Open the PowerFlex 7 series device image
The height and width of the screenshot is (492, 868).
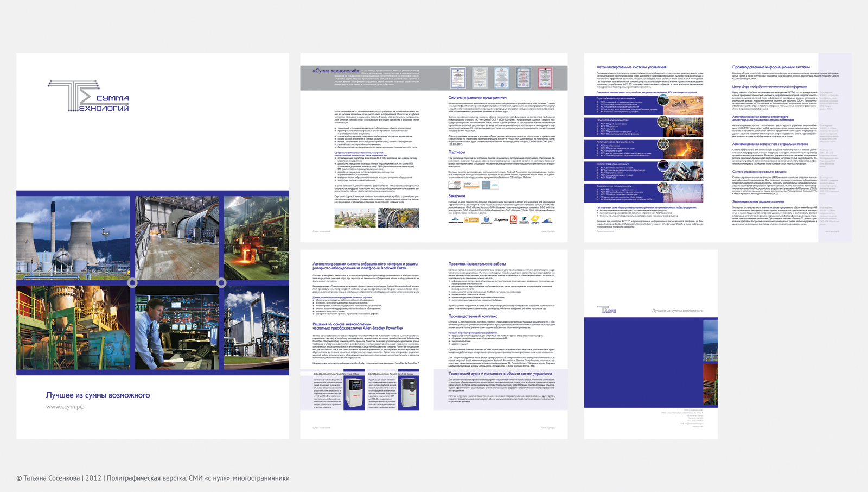[408, 394]
